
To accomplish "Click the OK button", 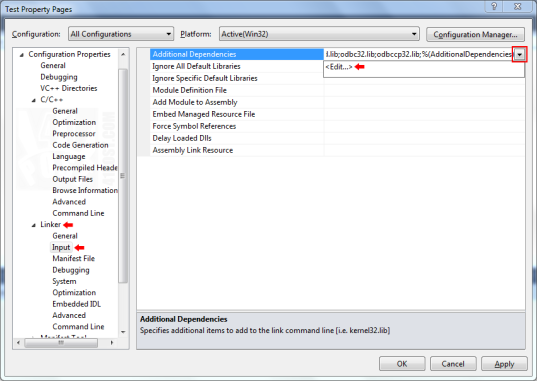I will [x=402, y=364].
